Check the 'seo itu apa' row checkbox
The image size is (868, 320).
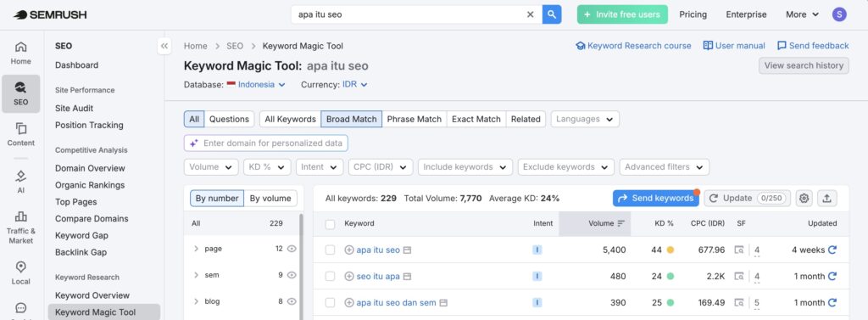coord(330,276)
